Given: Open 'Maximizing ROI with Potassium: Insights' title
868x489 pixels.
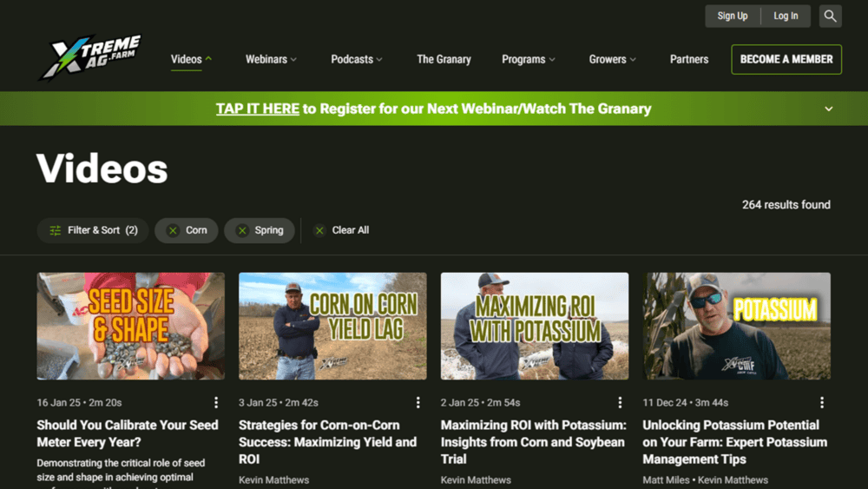Looking at the screenshot, I should coord(534,442).
